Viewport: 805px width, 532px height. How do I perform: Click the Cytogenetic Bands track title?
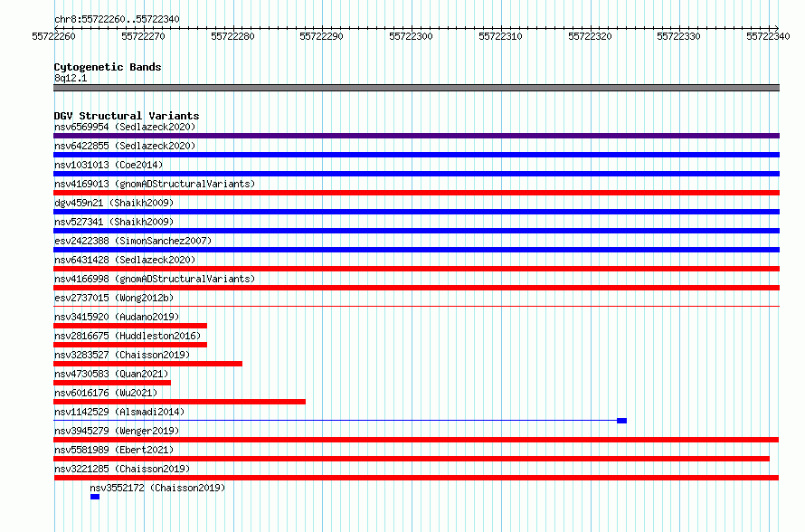[x=108, y=67]
